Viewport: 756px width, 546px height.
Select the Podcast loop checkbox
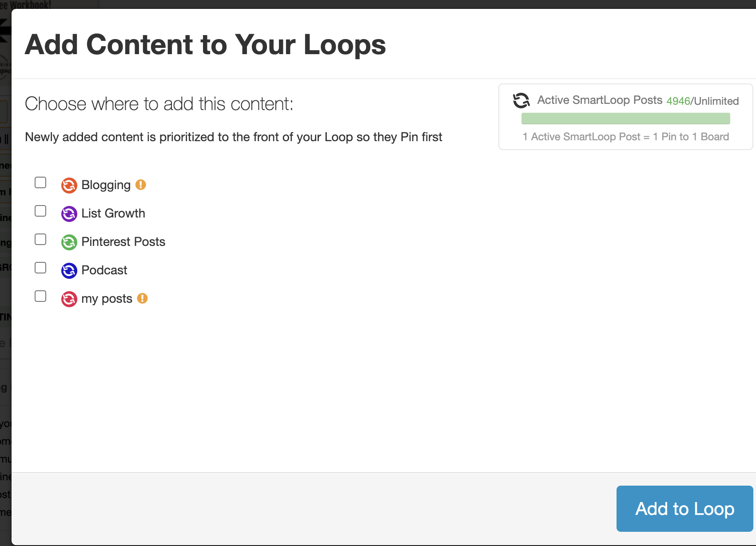point(40,268)
